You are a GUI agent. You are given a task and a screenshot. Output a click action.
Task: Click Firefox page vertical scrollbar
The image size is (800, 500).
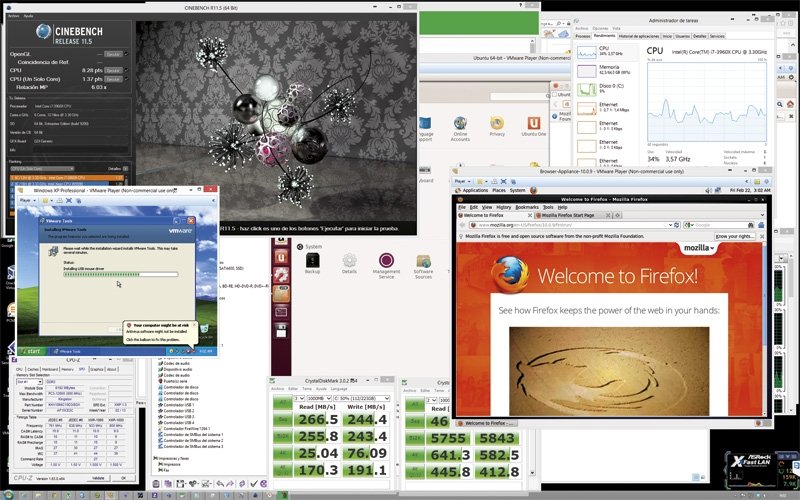click(764, 330)
